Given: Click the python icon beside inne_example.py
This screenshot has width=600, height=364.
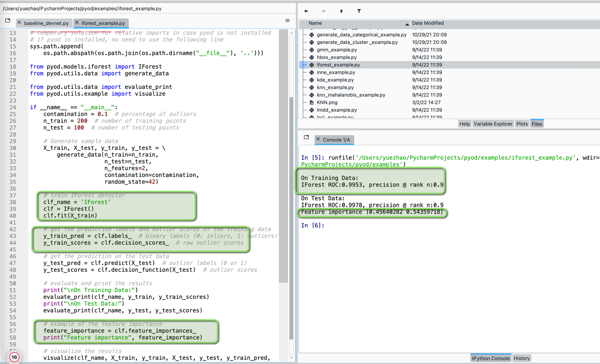Looking at the screenshot, I should (x=312, y=72).
